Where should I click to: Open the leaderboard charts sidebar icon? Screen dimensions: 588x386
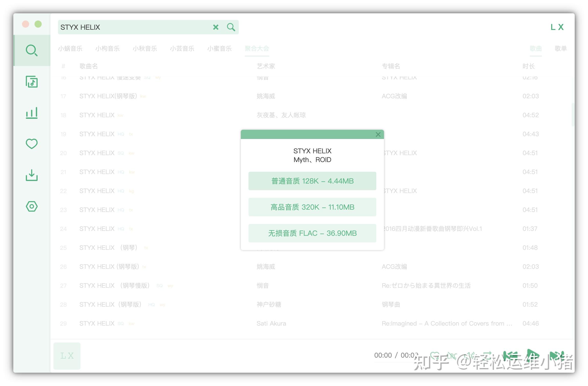(x=32, y=113)
